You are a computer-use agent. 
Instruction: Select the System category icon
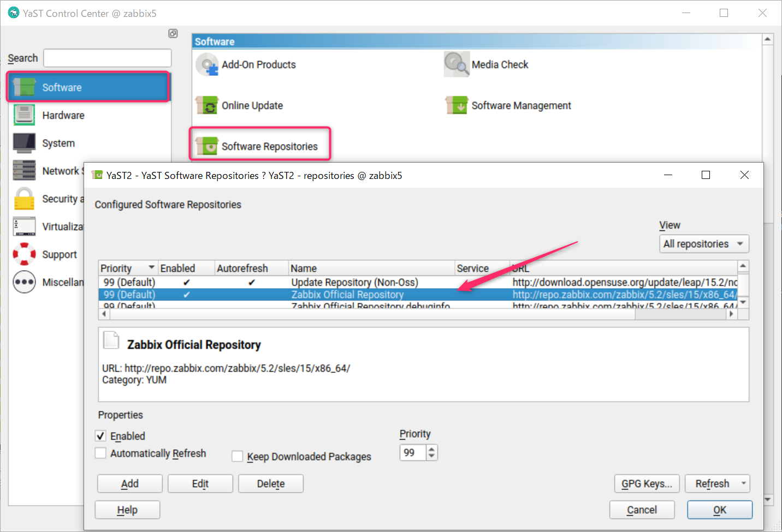25,143
